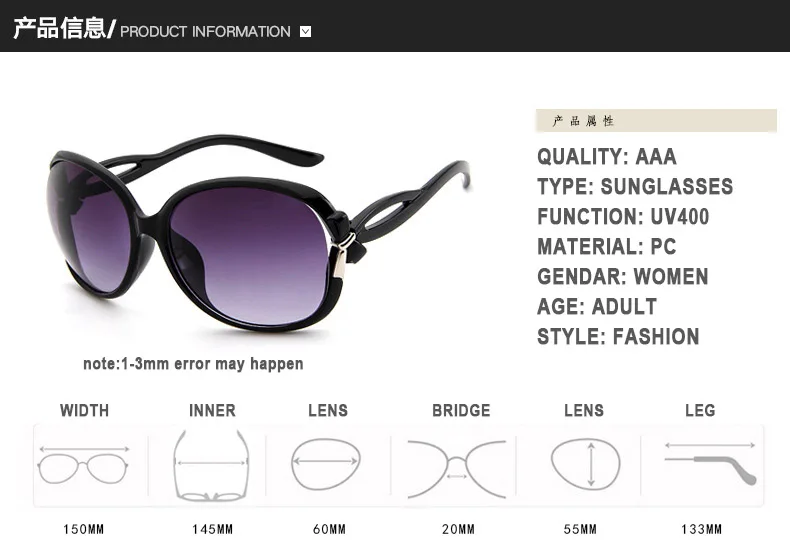This screenshot has width=790, height=543.
Task: Click the 133MM leg measurement value
Action: pos(701,529)
